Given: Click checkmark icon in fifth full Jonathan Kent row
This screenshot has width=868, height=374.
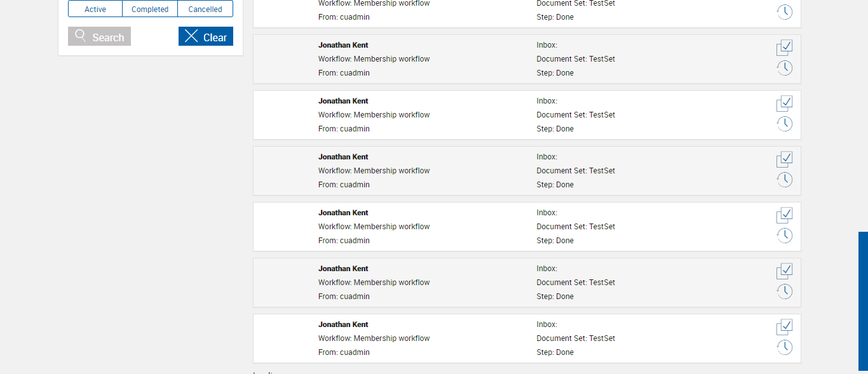Looking at the screenshot, I should (785, 271).
